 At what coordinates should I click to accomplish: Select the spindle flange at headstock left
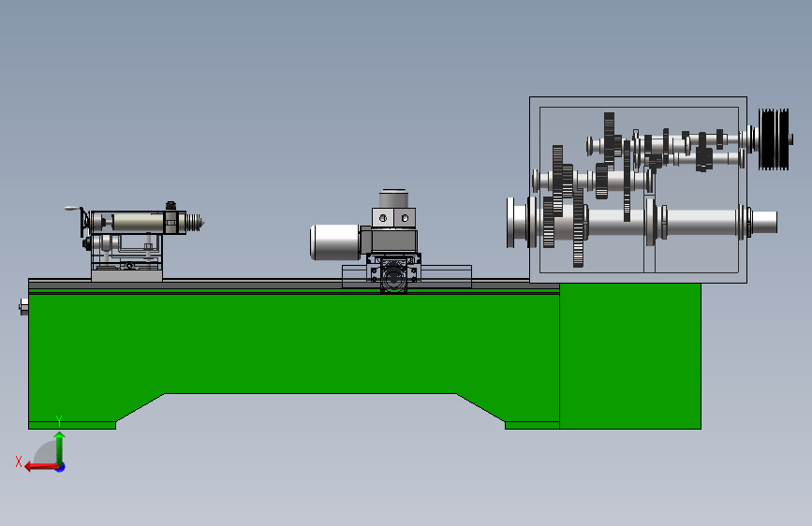(x=511, y=223)
